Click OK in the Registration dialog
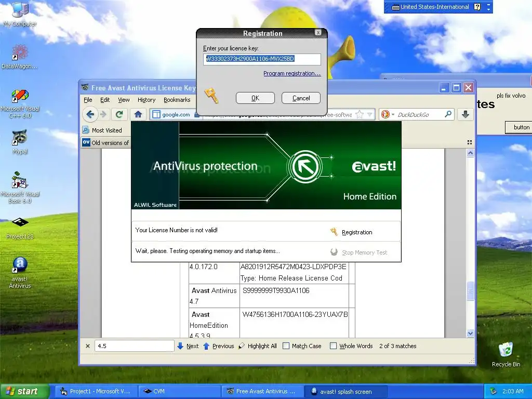This screenshot has height=399, width=532. pyautogui.click(x=255, y=98)
